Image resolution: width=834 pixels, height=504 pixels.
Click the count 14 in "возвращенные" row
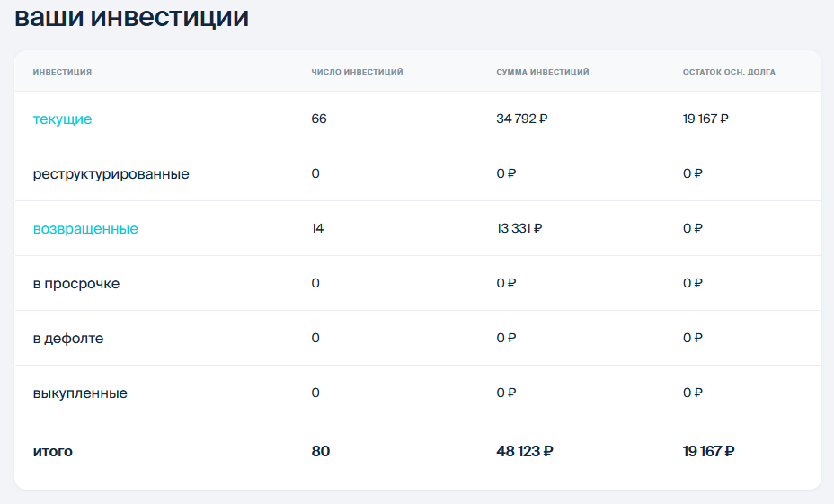coord(317,229)
